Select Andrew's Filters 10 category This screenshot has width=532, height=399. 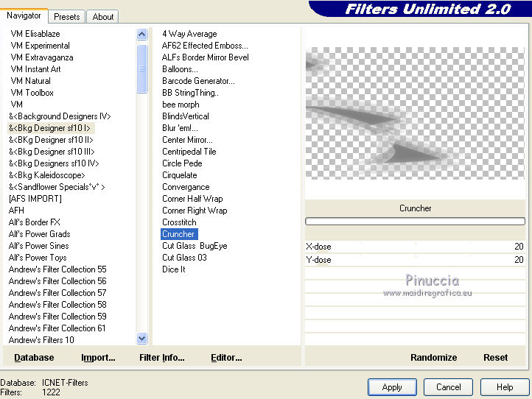(x=41, y=340)
